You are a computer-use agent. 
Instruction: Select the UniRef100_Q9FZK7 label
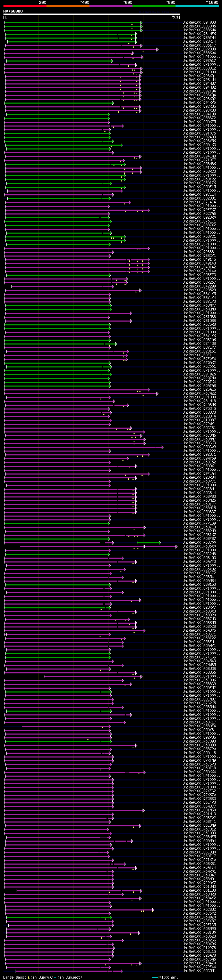click(x=199, y=210)
